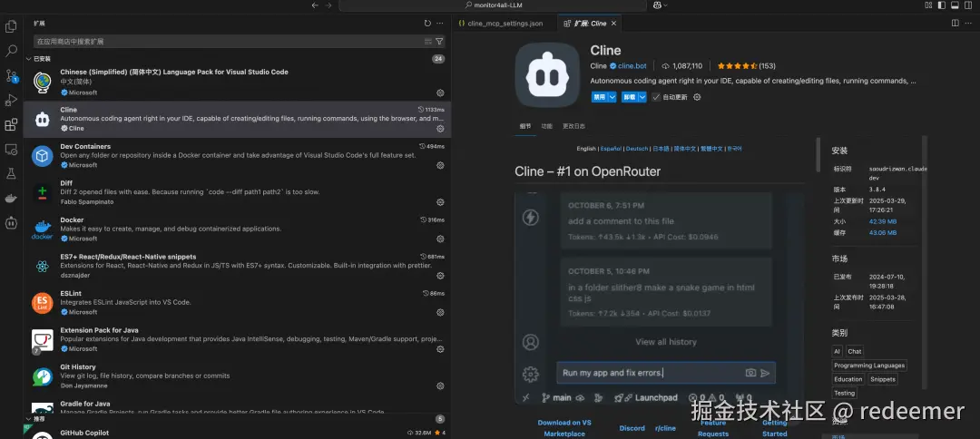
Task: Open manage gear for ES7+ React snippets
Action: pyautogui.click(x=440, y=276)
